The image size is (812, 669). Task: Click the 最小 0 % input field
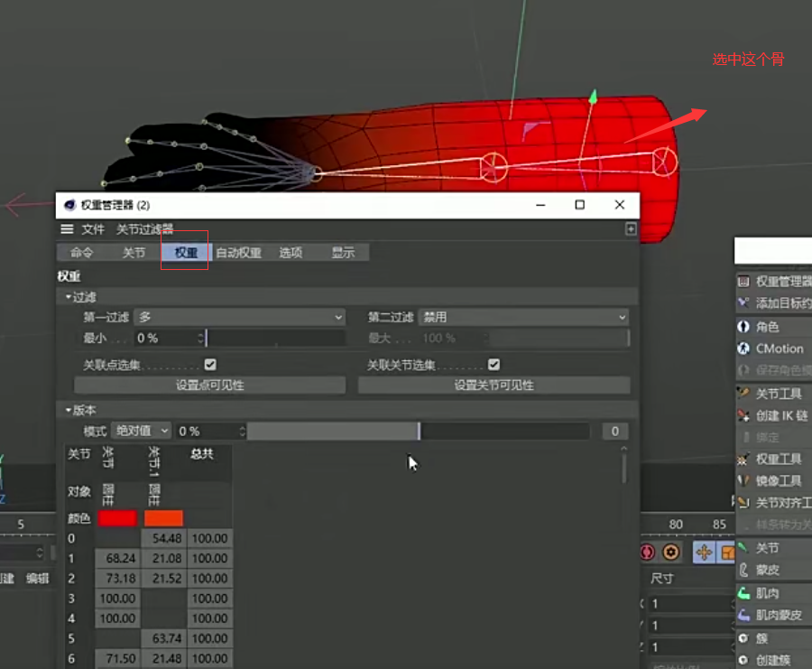point(165,338)
